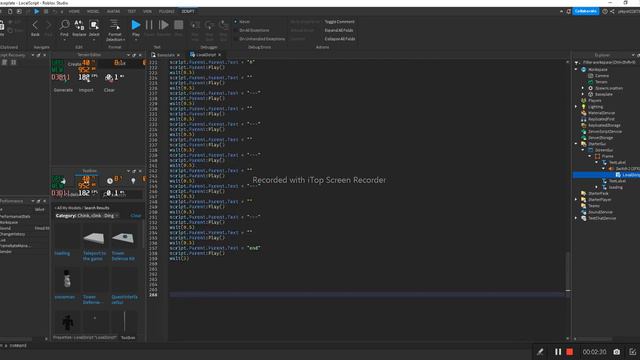640x360 pixels.
Task: Click the Step Out debugger icon
Action: (223, 25)
